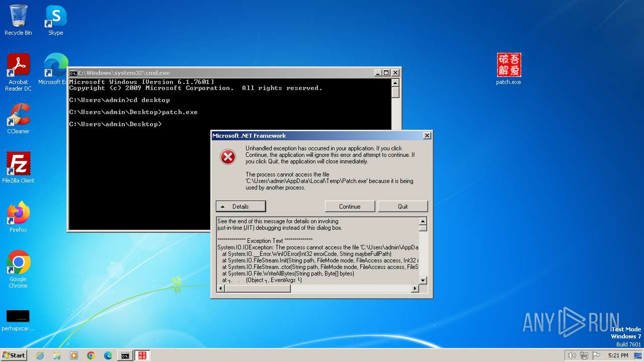Viewport: 644px width, 362px height.
Task: Close the cmd.exe window
Action: pyautogui.click(x=394, y=73)
